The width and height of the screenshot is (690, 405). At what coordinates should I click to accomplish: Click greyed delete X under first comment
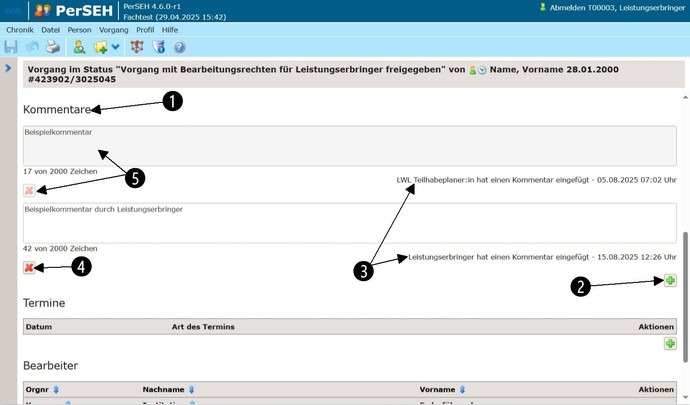(x=29, y=190)
